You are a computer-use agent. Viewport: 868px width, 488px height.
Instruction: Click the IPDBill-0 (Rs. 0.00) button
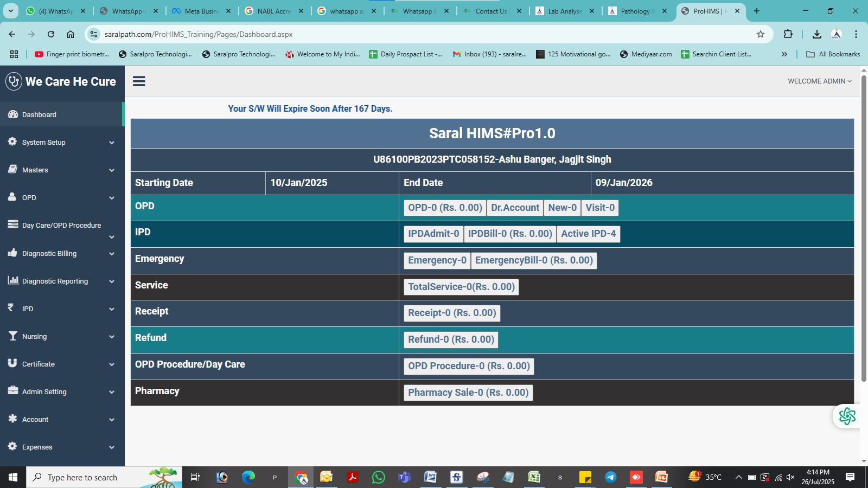(x=510, y=234)
